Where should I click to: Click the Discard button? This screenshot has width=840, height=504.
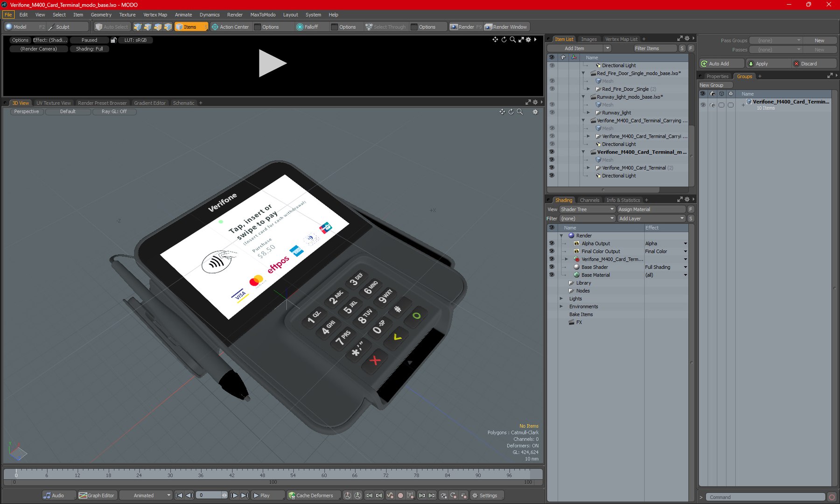814,63
